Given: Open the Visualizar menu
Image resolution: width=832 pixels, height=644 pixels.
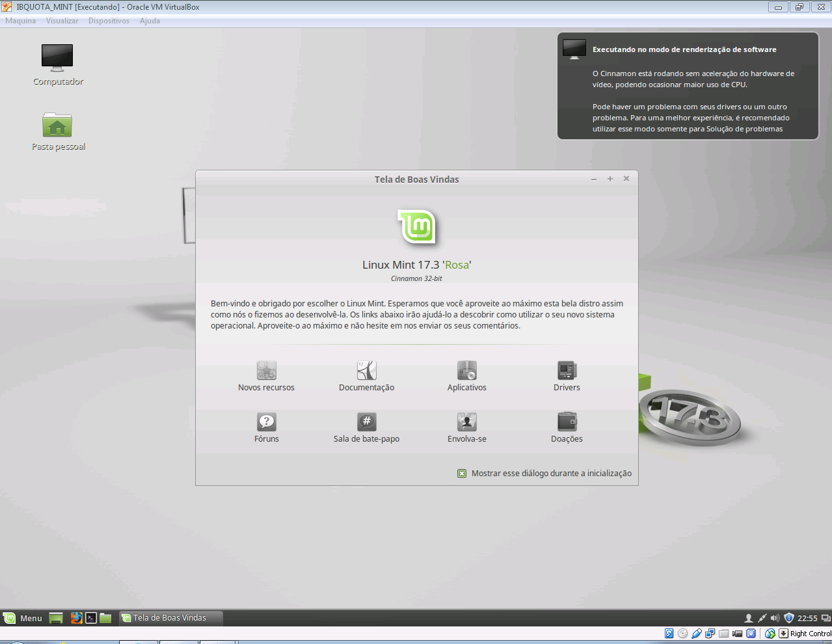Looking at the screenshot, I should 62,21.
